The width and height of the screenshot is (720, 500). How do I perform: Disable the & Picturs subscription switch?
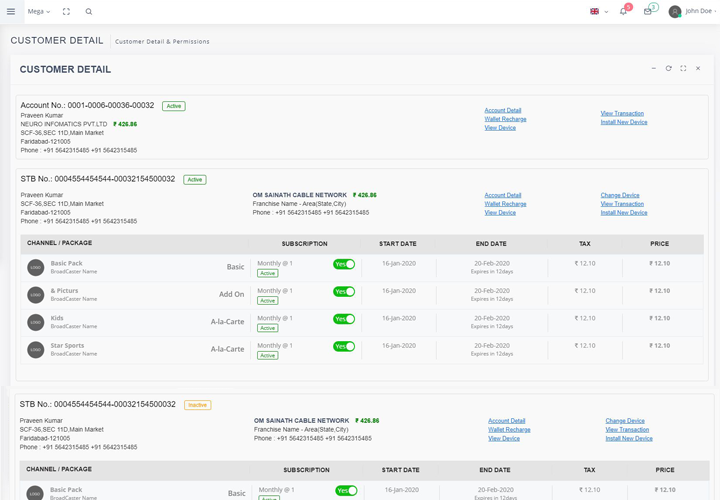tap(344, 292)
